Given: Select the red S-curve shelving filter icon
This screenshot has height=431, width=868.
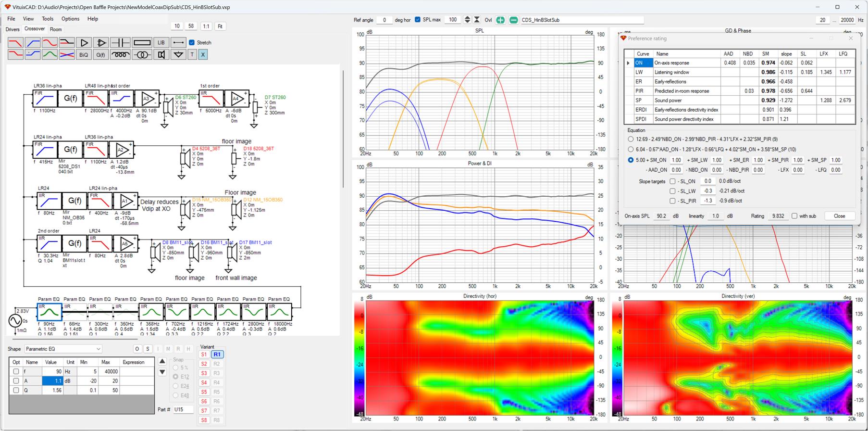Looking at the screenshot, I should click(x=50, y=43).
